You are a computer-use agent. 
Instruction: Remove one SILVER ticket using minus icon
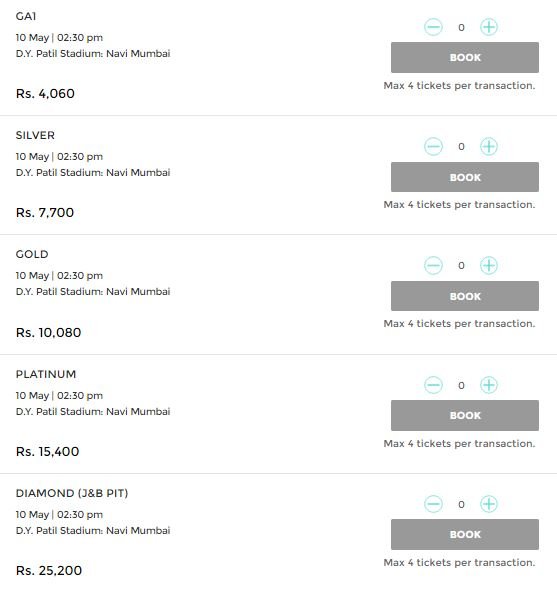[433, 146]
